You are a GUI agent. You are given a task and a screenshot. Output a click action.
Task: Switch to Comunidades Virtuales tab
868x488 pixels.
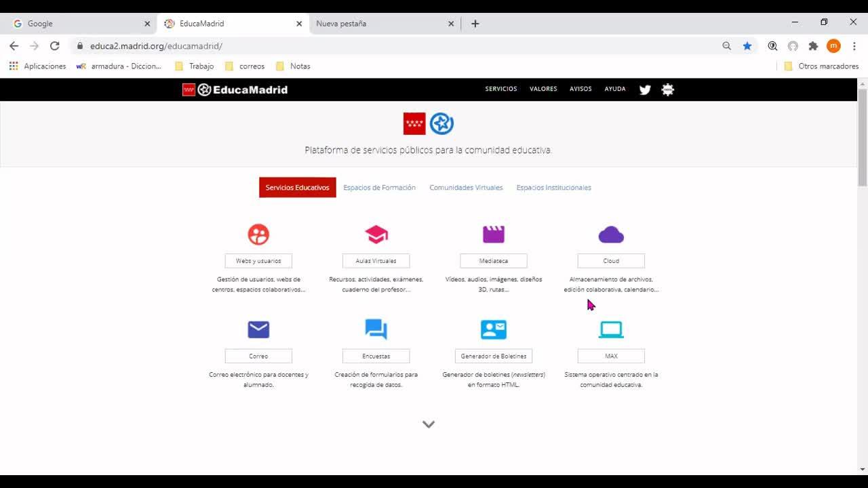tap(466, 188)
